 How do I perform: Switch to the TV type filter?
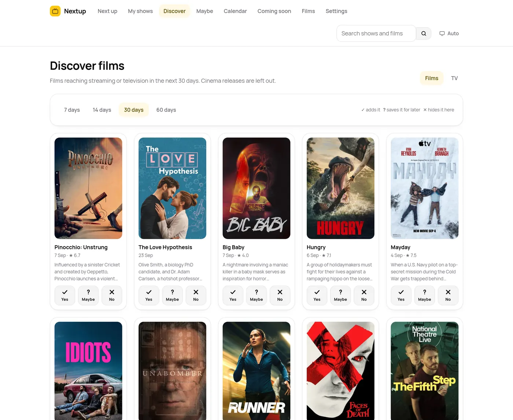point(454,78)
